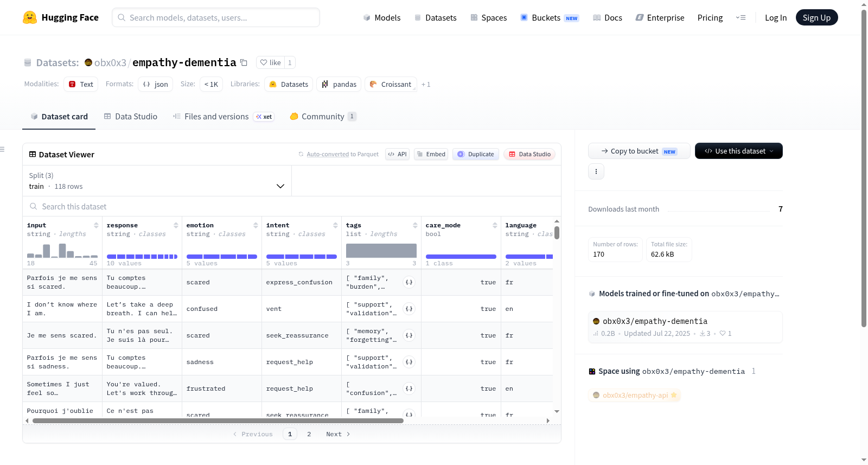Click the three-dot more options button
868x465 pixels.
pos(596,171)
